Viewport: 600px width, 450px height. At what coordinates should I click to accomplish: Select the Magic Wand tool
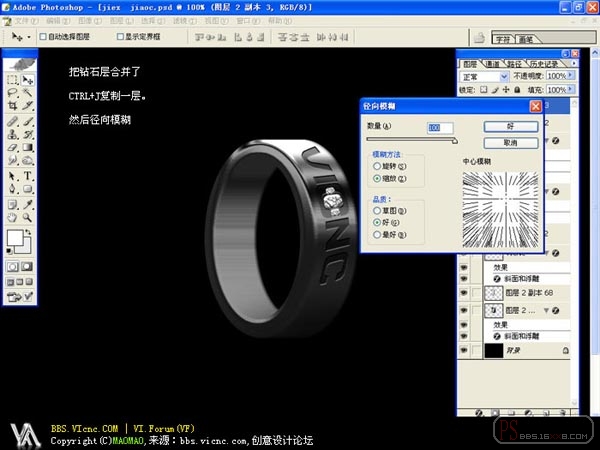(28, 93)
